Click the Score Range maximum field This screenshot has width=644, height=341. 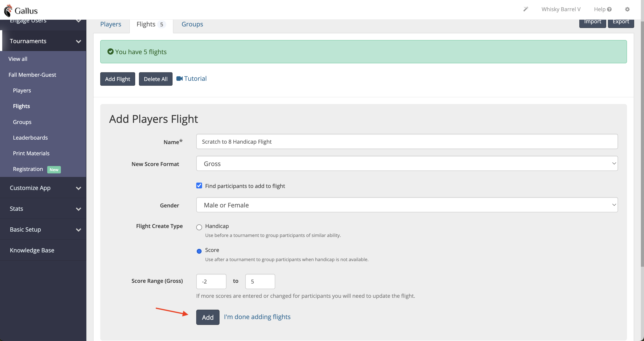(x=260, y=281)
